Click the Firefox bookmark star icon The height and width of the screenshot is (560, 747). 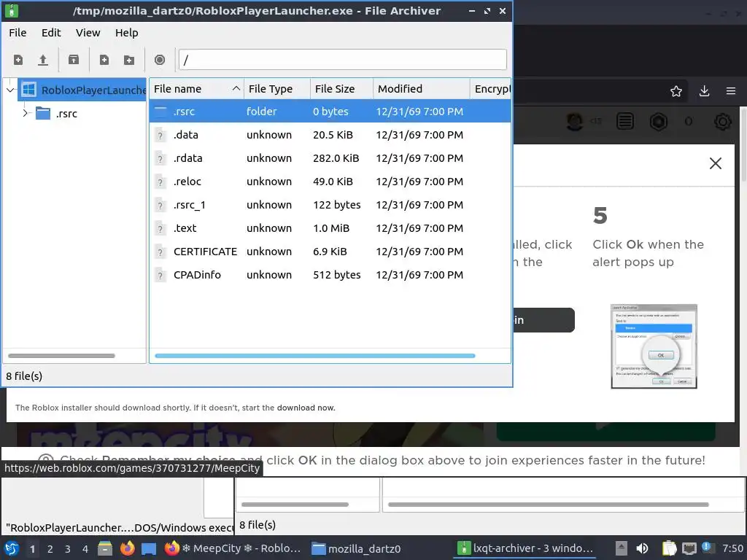point(676,91)
